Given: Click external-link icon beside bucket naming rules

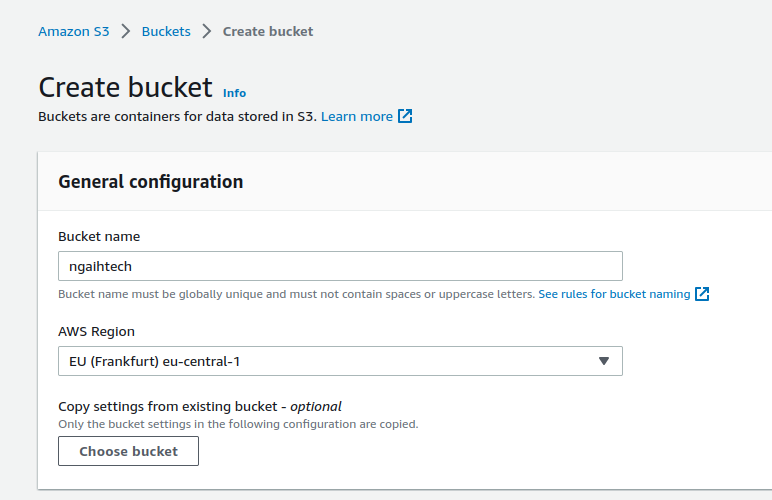Looking at the screenshot, I should pos(702,294).
